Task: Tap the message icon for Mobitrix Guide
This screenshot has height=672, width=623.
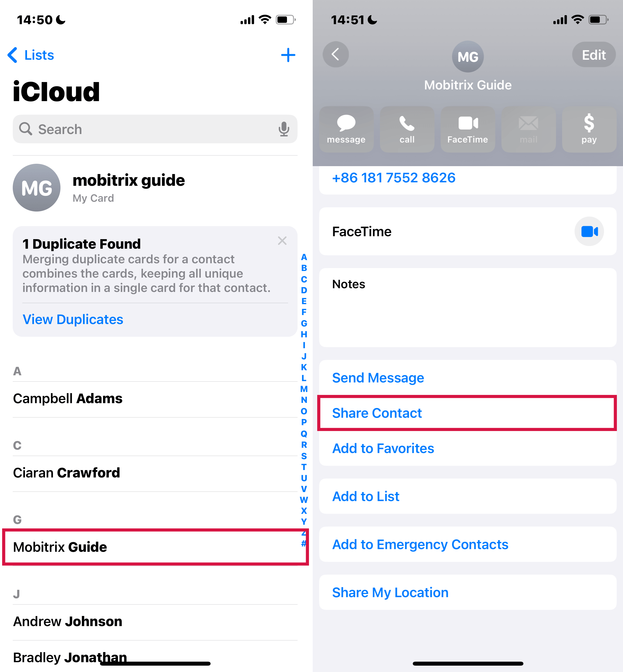Action: (346, 127)
